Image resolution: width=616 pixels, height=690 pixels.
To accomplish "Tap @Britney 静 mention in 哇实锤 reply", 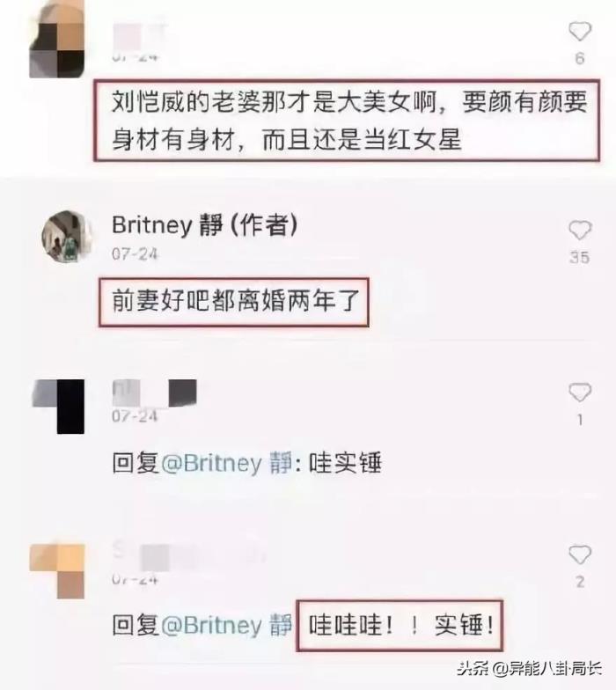I will [227, 463].
